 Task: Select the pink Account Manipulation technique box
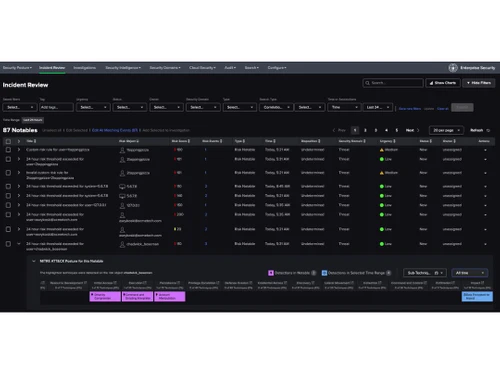pyautogui.click(x=170, y=296)
